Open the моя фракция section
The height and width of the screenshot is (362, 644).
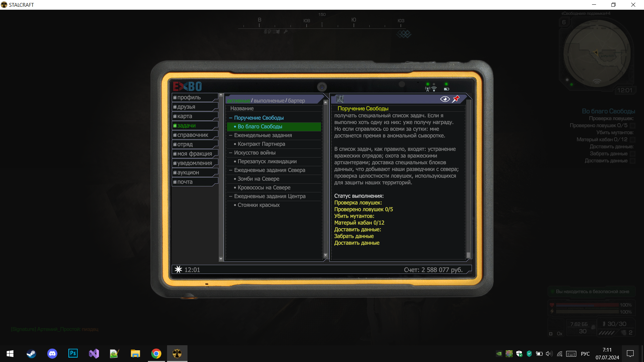tap(195, 154)
